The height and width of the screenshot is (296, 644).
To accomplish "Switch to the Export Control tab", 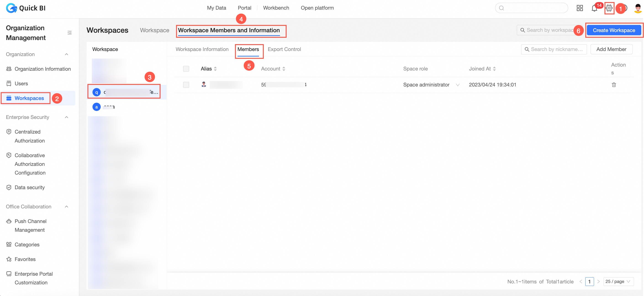I will [284, 49].
